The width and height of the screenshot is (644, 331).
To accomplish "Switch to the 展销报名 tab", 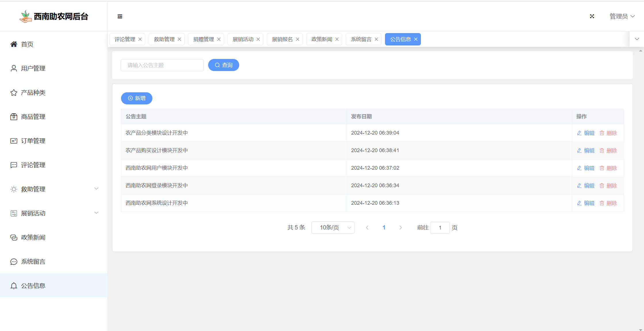I will coord(282,39).
